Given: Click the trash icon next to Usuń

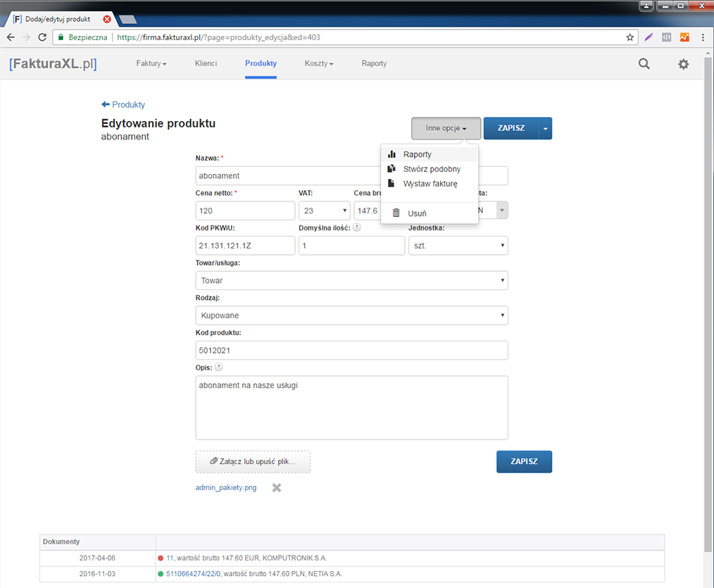Looking at the screenshot, I should click(396, 213).
